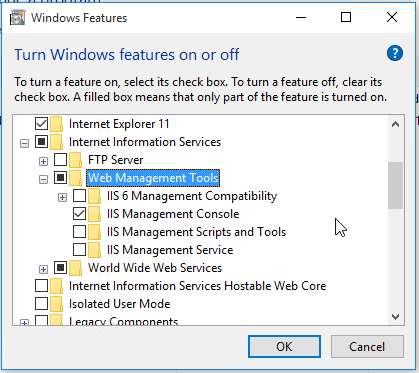Click the Web Management Tools folder icon
Viewport: 419px width, 373px height.
coord(76,178)
